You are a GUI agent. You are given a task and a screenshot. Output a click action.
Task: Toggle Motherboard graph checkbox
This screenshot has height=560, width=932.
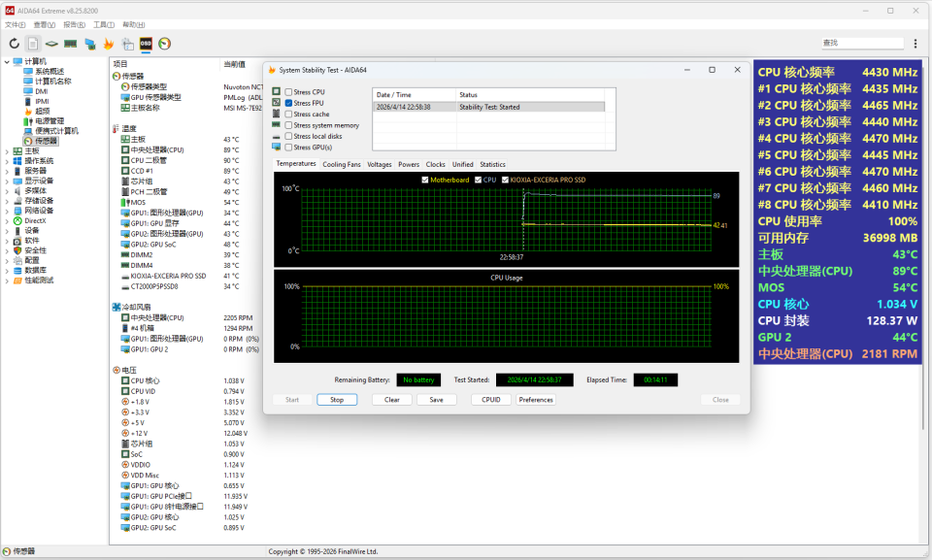425,180
